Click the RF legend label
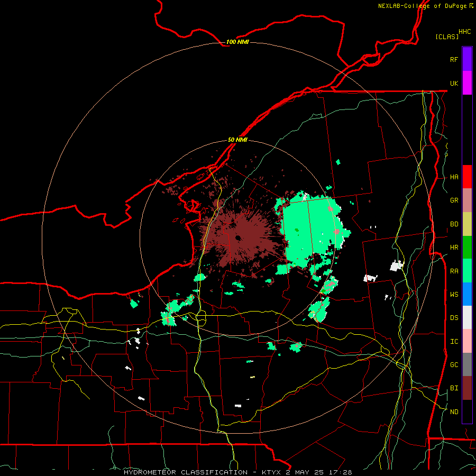 (454, 59)
